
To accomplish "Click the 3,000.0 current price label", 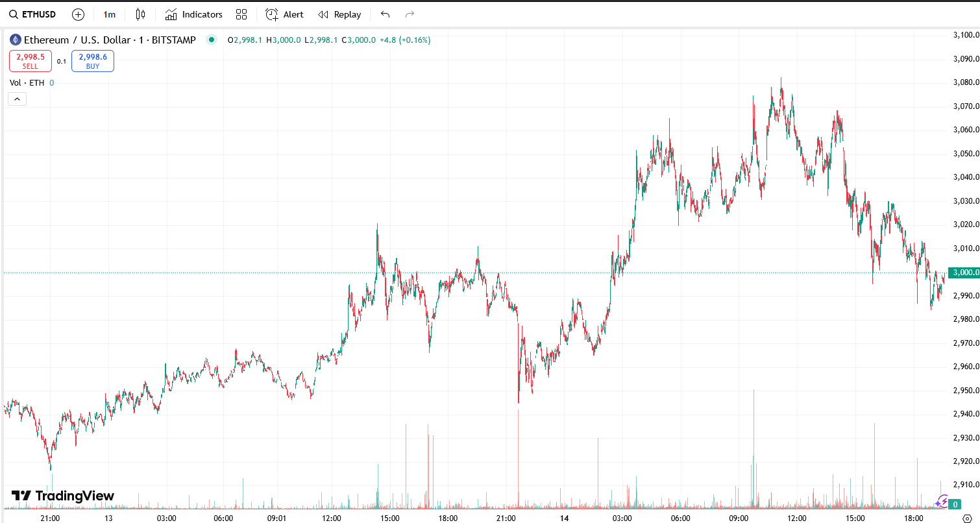I will [x=964, y=273].
